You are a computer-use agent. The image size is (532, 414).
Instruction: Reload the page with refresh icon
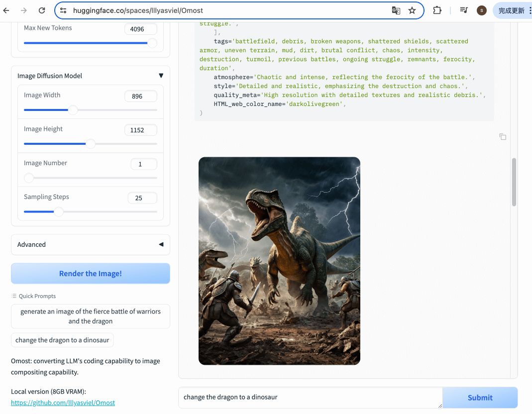click(42, 10)
